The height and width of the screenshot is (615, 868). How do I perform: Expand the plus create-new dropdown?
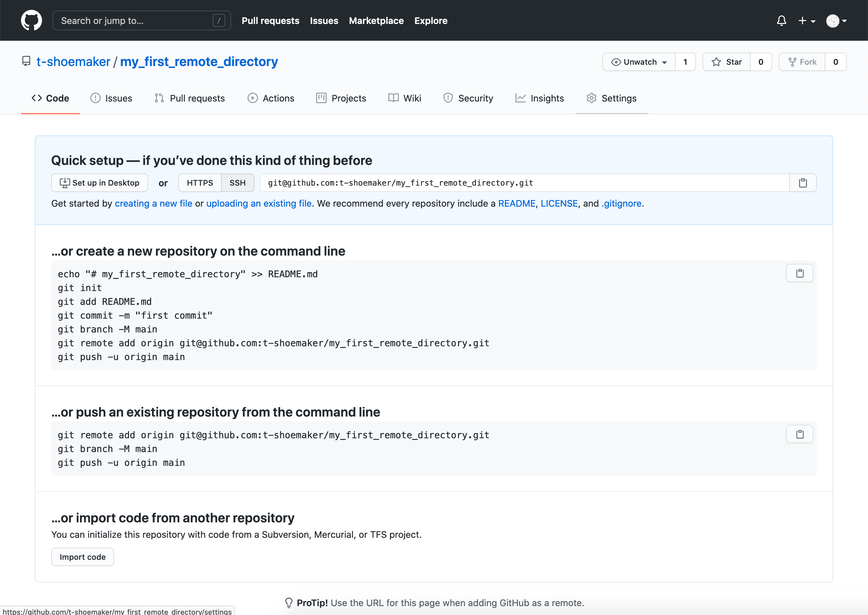click(807, 21)
